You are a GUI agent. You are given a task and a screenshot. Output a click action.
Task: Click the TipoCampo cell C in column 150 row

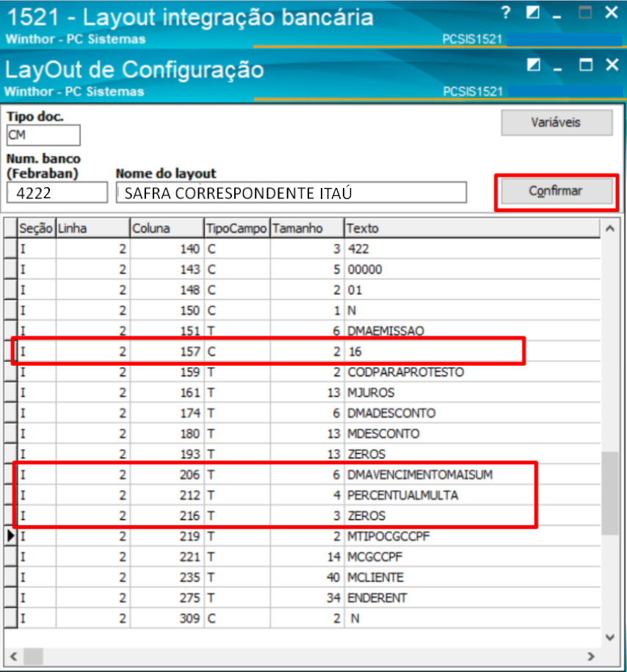[x=237, y=310]
